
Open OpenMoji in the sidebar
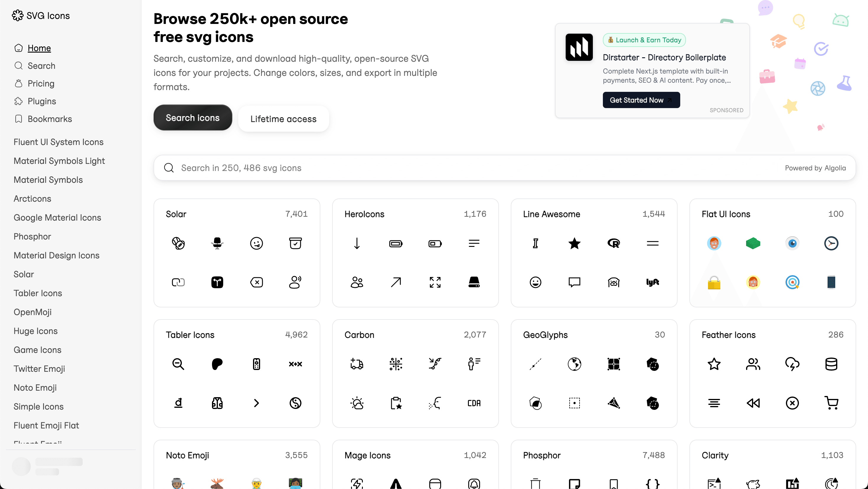tap(32, 312)
